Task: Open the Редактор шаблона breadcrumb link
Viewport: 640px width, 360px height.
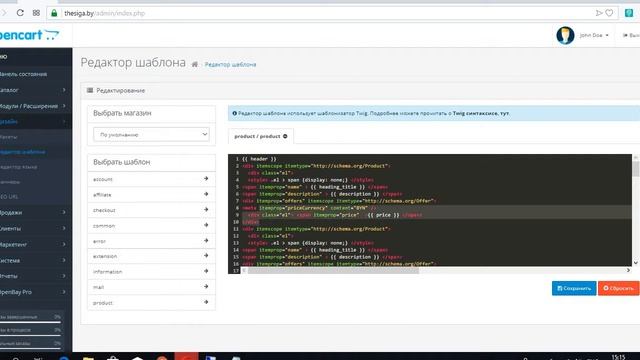Action: point(230,64)
